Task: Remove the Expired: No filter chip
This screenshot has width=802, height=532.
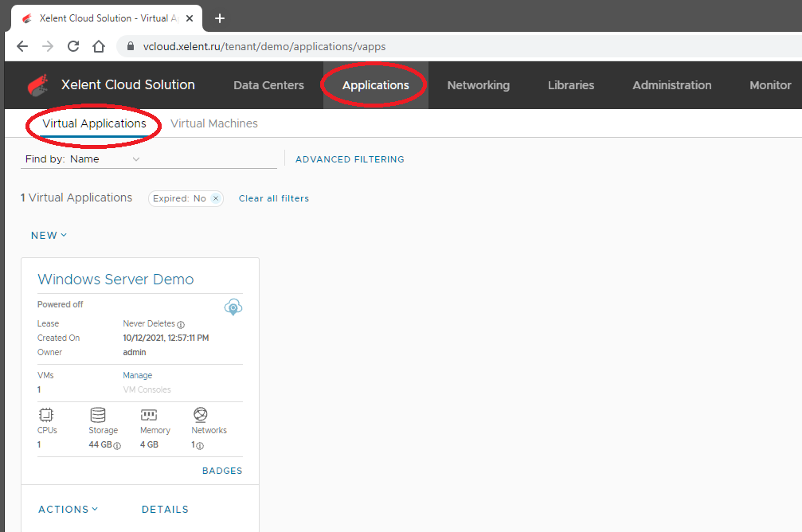Action: [x=216, y=198]
